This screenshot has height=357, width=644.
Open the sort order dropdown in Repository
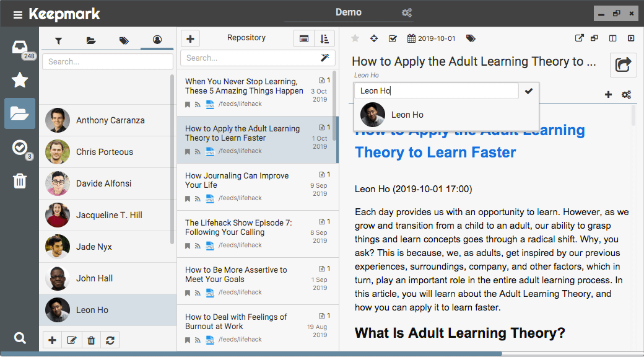click(324, 38)
